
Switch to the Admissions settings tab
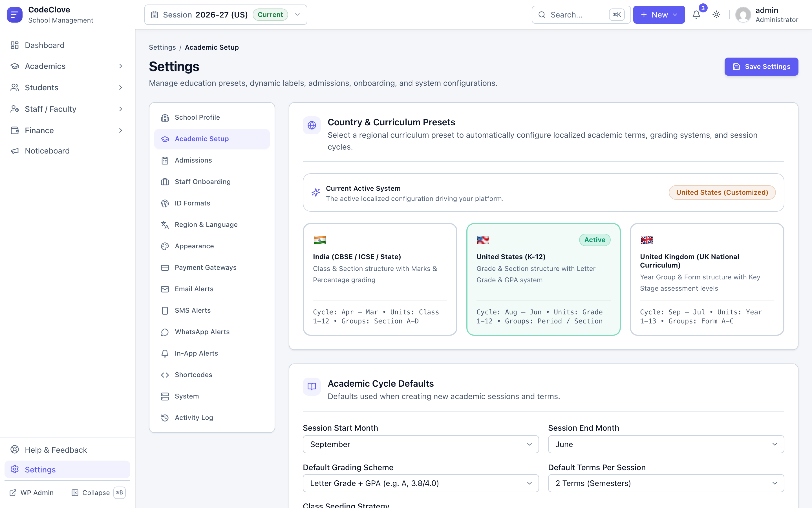(x=212, y=160)
